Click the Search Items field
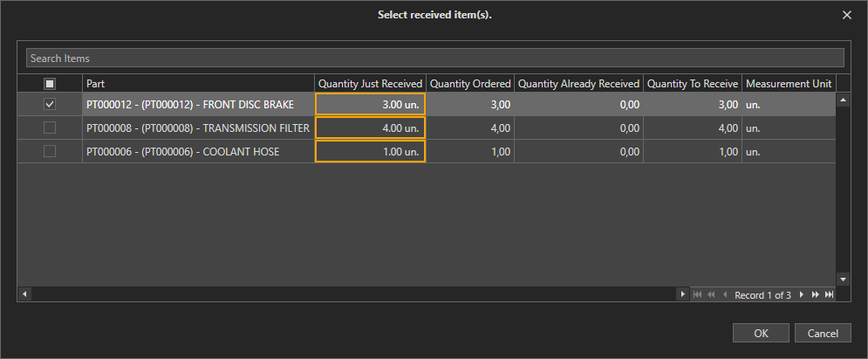Image resolution: width=868 pixels, height=359 pixels. coord(434,58)
